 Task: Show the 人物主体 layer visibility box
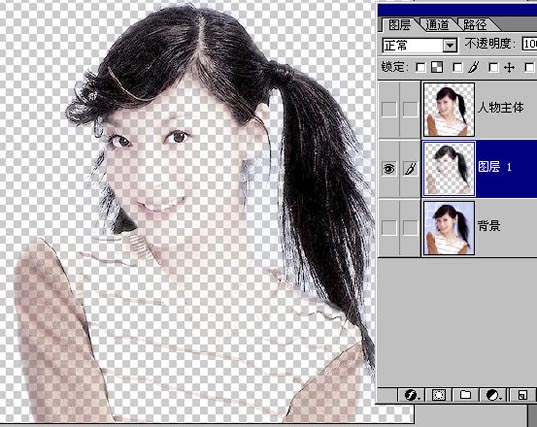pos(389,110)
